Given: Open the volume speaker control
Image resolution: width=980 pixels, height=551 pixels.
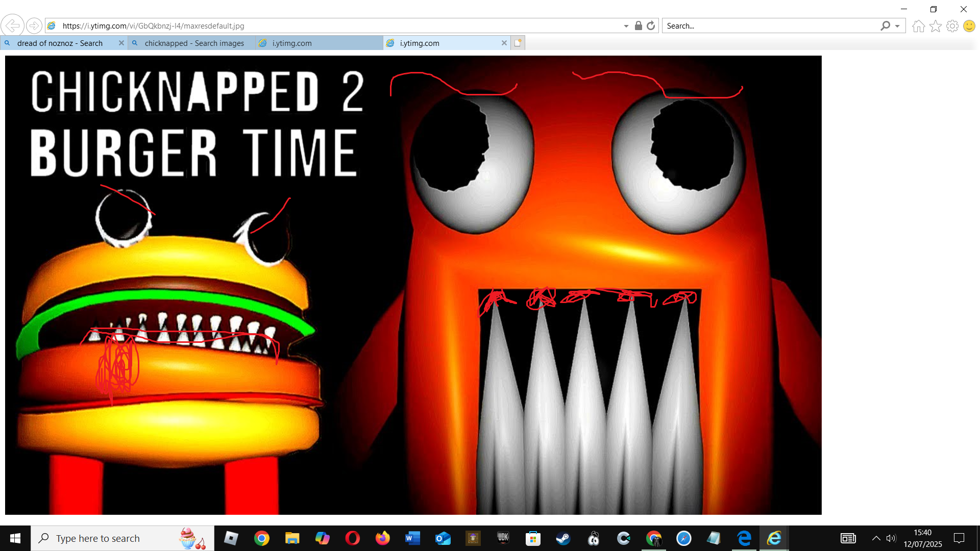Looking at the screenshot, I should (891, 538).
